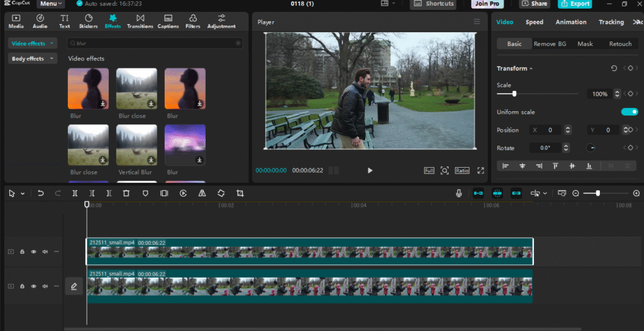Open the Stickers panel
The width and height of the screenshot is (644, 331).
click(x=88, y=21)
